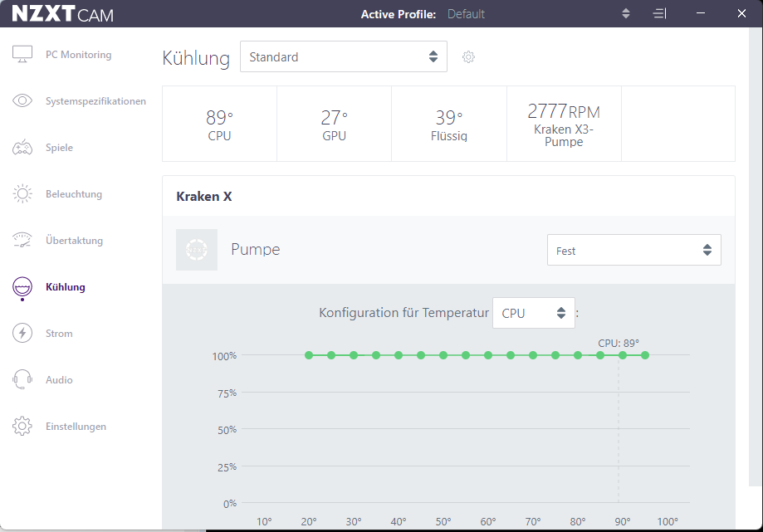Click the last curve point at 95°
Viewport: 763px width, 532px height.
click(645, 355)
